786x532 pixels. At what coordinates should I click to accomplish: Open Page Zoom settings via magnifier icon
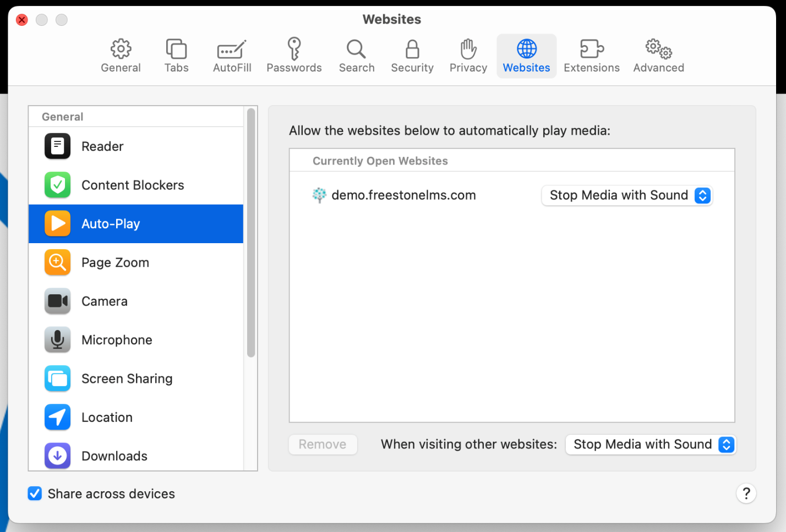coord(57,262)
